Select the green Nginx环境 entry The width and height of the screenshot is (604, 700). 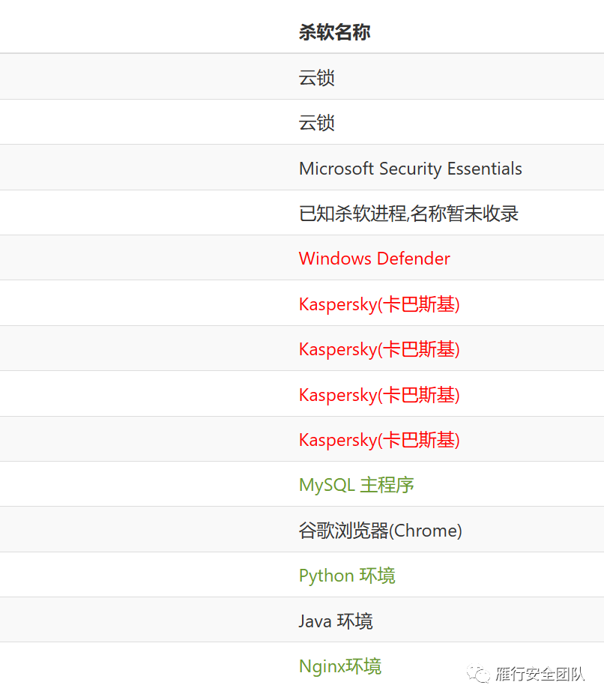(x=340, y=666)
